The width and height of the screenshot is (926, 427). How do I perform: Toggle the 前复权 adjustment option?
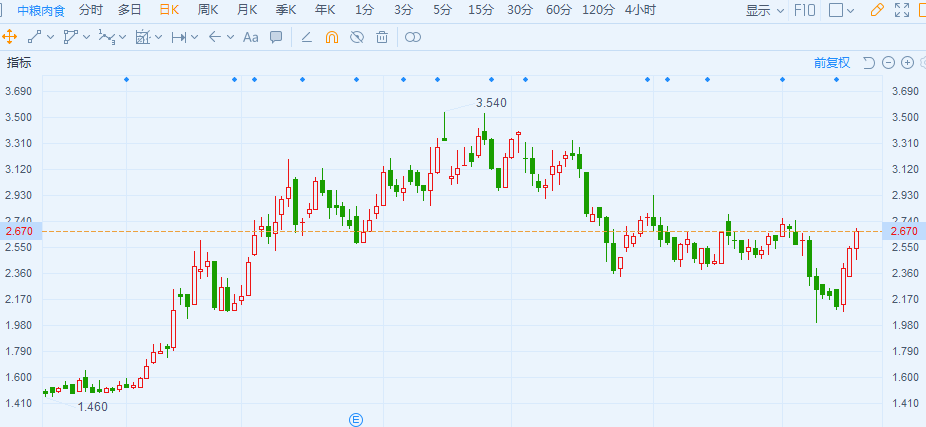pos(832,63)
